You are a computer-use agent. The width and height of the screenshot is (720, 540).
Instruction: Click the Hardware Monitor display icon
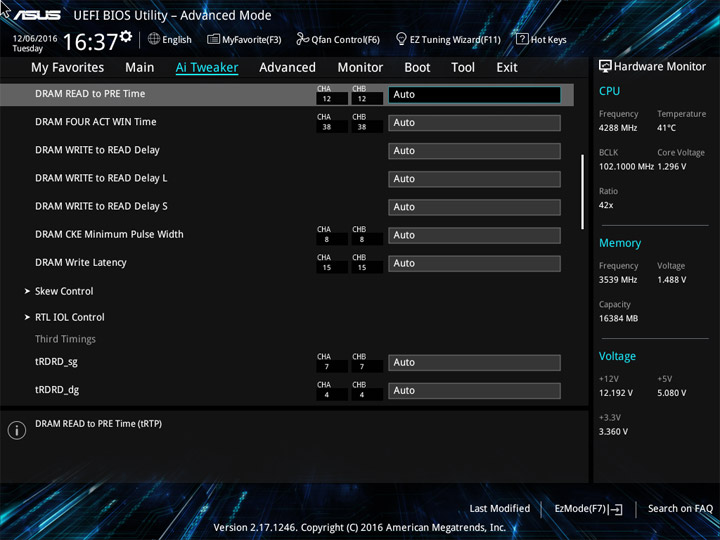point(605,67)
